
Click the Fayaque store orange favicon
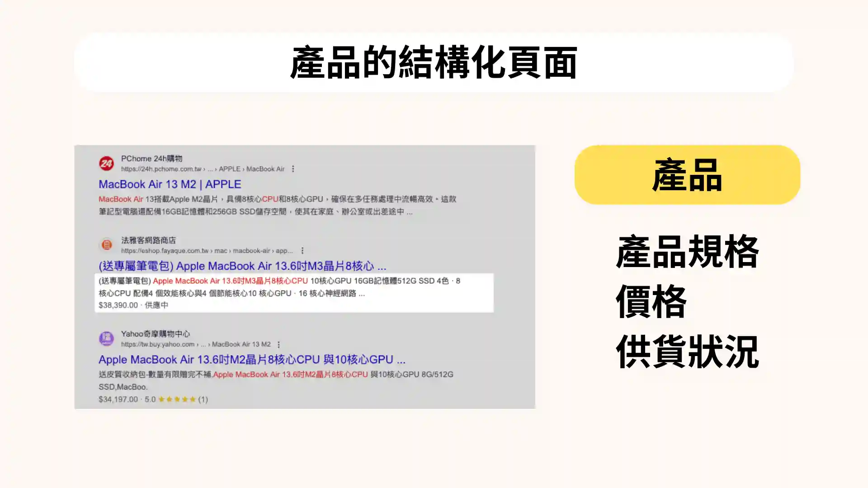point(106,245)
